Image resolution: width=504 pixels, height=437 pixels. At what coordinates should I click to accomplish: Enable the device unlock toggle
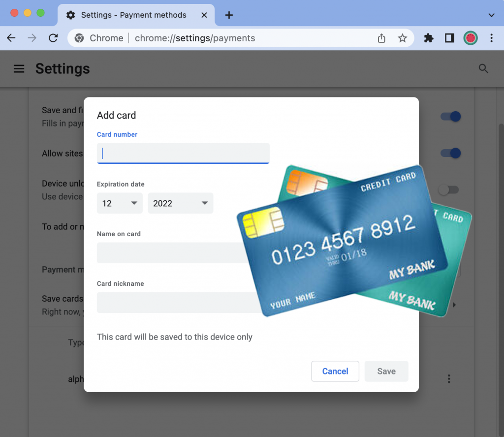click(x=448, y=189)
